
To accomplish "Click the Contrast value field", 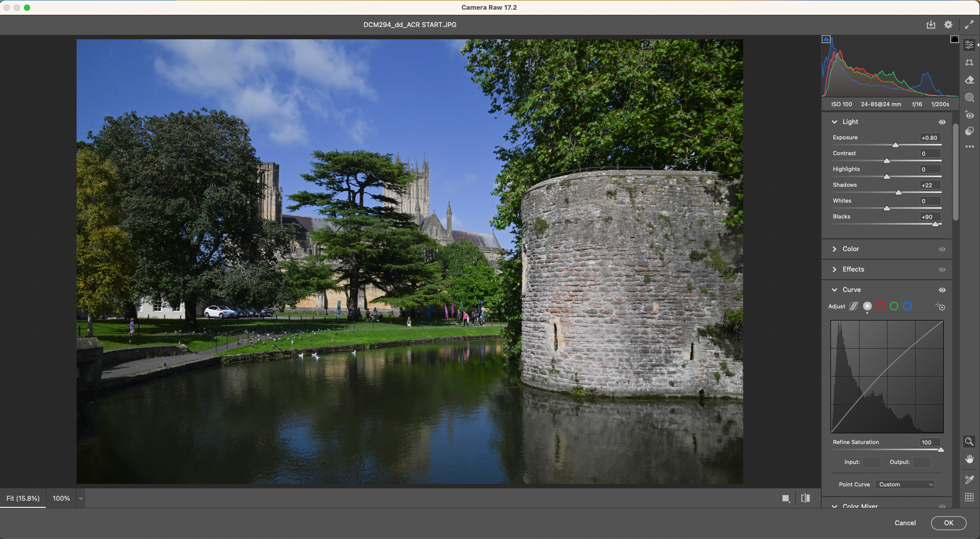I will tap(930, 154).
